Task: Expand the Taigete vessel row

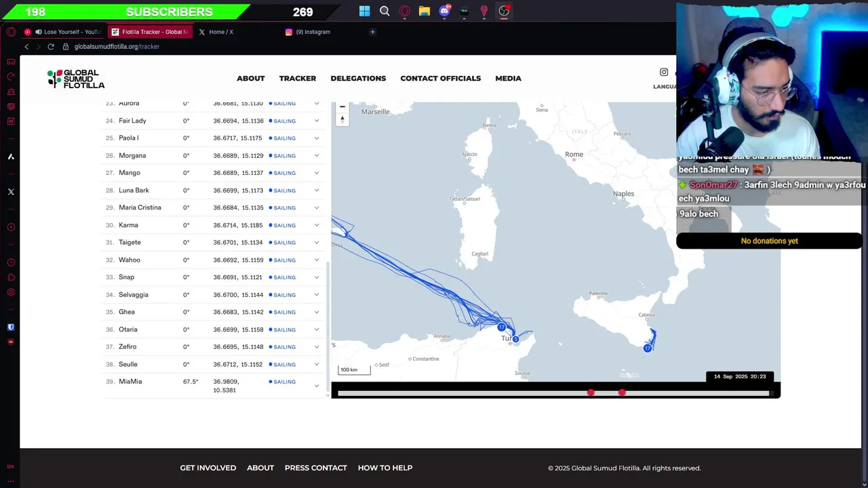Action: tap(317, 243)
